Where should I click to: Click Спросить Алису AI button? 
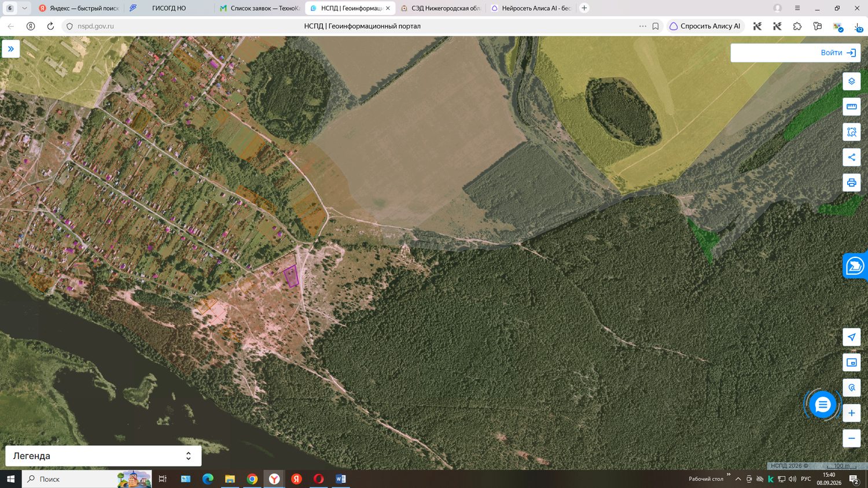click(x=705, y=26)
